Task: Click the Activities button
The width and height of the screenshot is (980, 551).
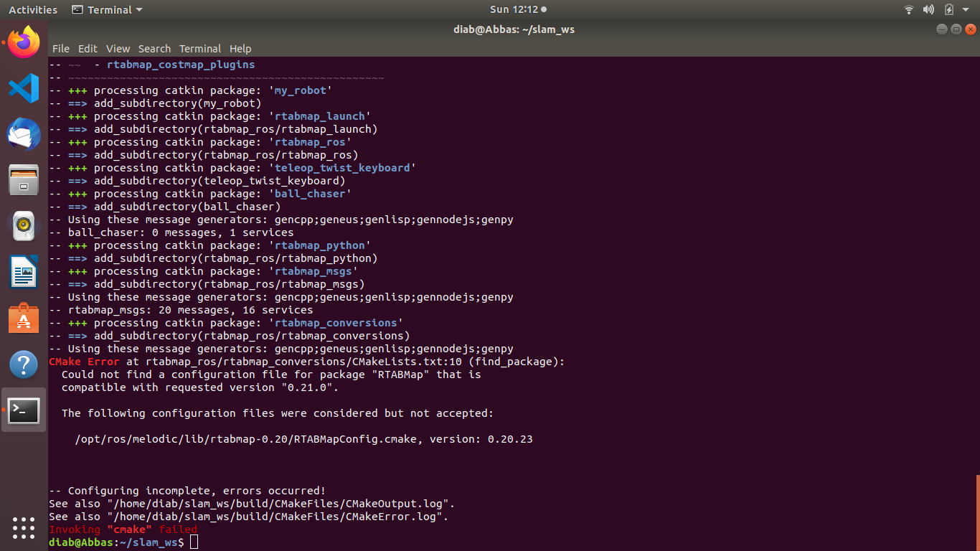Action: (x=33, y=10)
